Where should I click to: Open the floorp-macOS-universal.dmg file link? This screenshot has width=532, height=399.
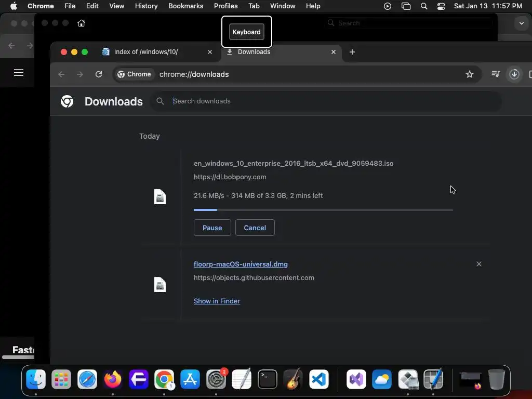tap(241, 264)
